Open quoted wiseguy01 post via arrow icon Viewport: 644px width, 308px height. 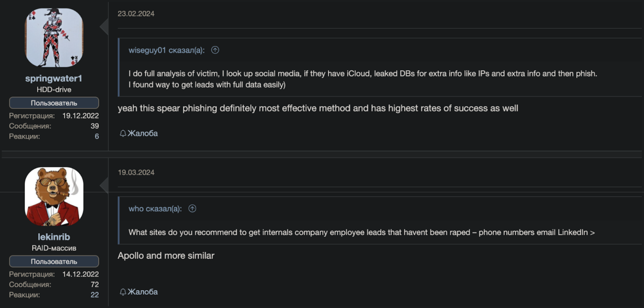[215, 50]
